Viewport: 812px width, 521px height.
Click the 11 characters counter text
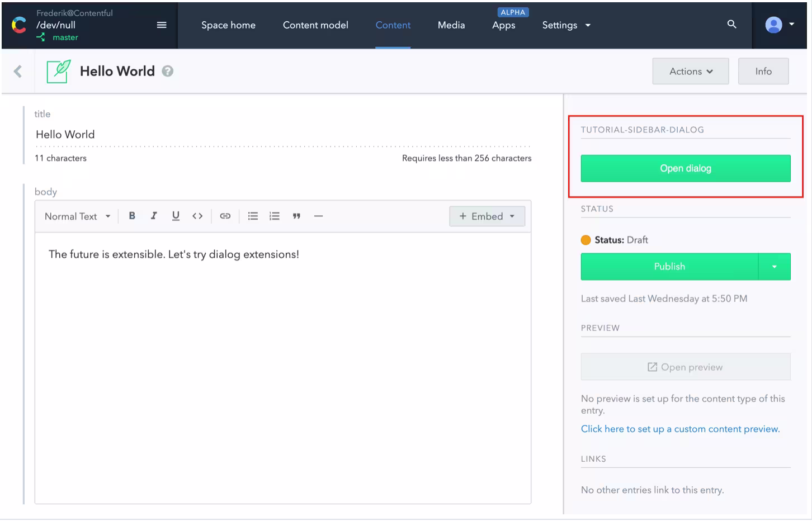(60, 158)
